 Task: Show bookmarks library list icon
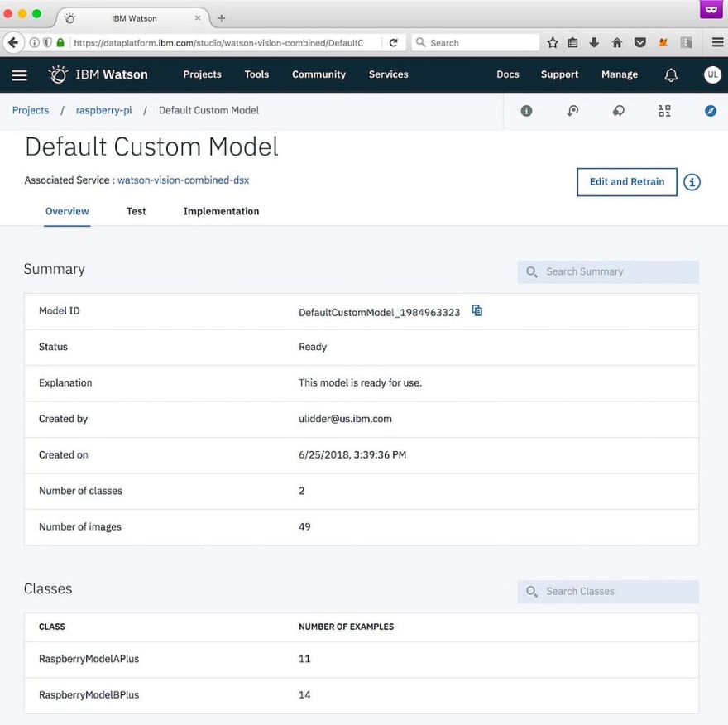click(572, 43)
